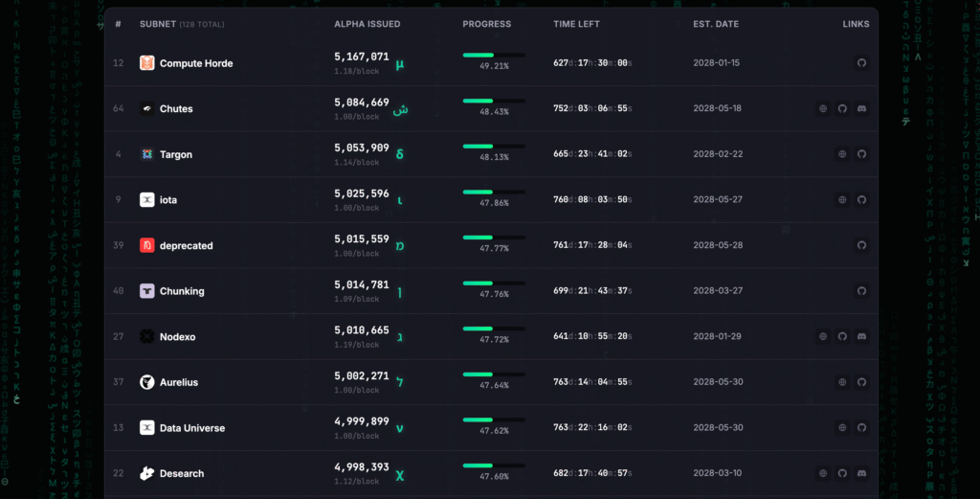Click the Est. Date column header
Viewport: 980px width, 499px height.
715,24
